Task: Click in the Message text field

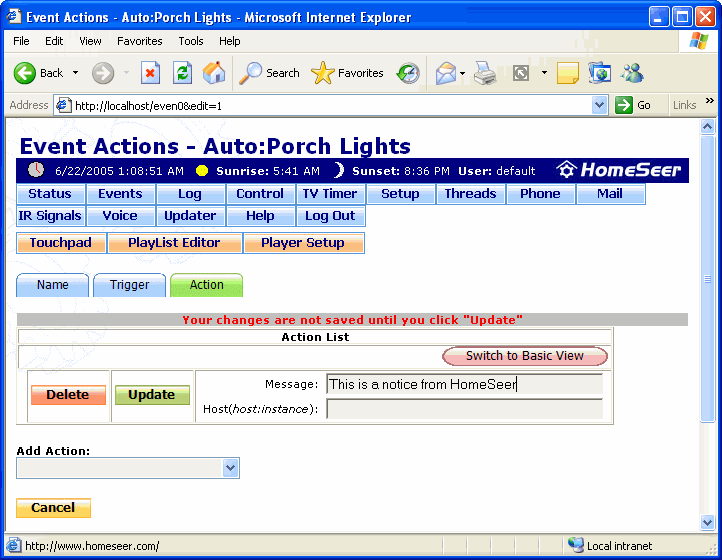Action: [x=465, y=384]
